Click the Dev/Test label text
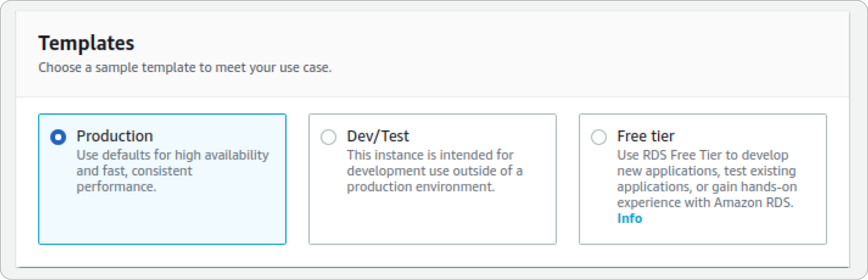The image size is (868, 280). (x=377, y=136)
